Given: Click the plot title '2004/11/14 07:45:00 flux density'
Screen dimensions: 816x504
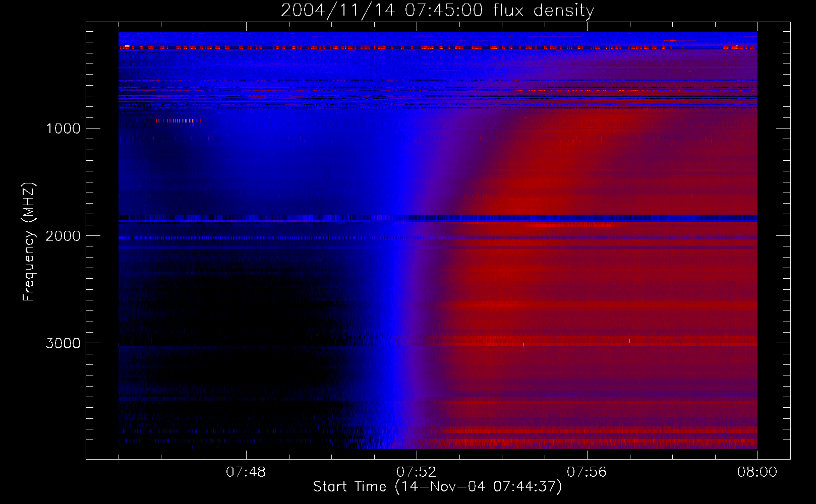Looking at the screenshot, I should coord(437,10).
